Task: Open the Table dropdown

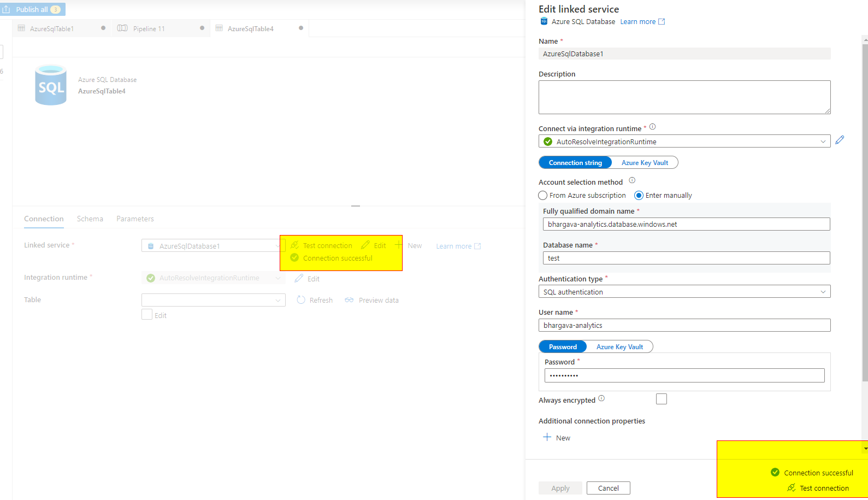Action: tap(213, 299)
